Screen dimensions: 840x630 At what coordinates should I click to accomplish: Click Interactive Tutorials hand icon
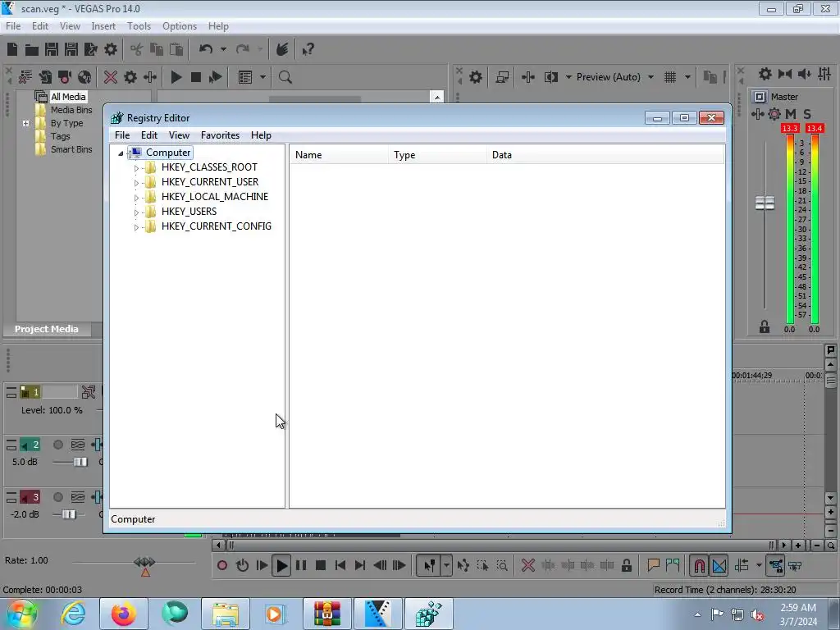[x=282, y=50]
